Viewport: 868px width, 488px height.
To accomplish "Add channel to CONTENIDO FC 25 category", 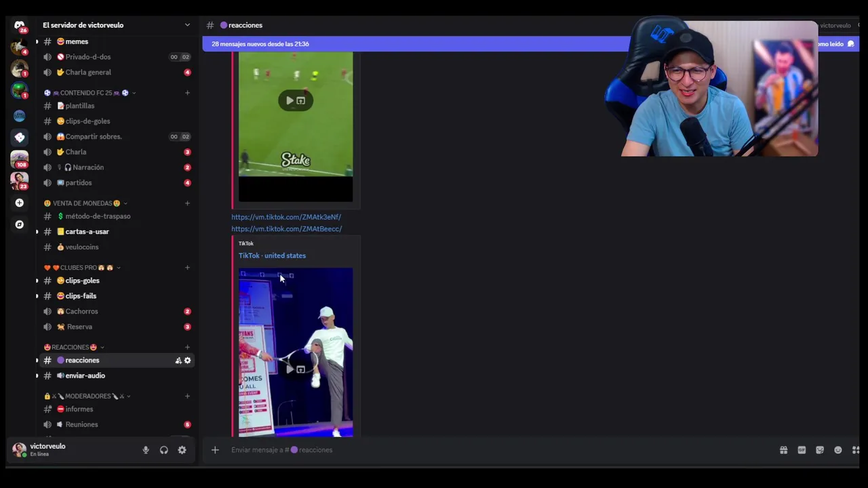I will point(187,93).
